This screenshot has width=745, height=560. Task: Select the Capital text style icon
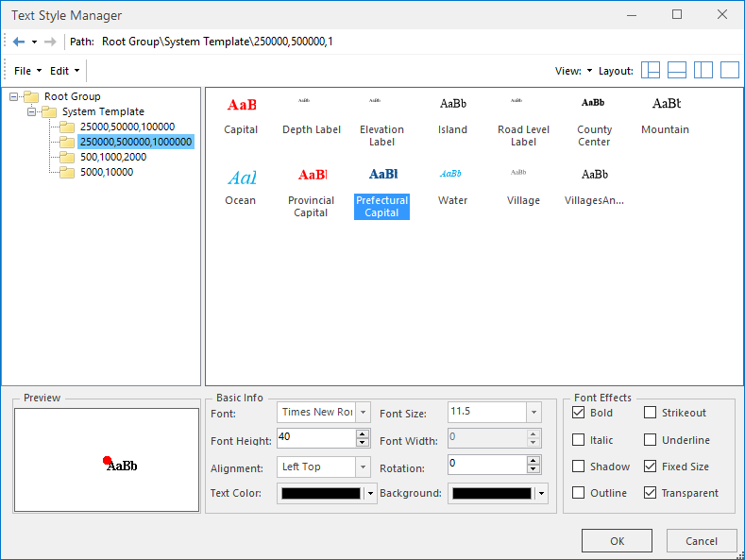click(x=241, y=105)
